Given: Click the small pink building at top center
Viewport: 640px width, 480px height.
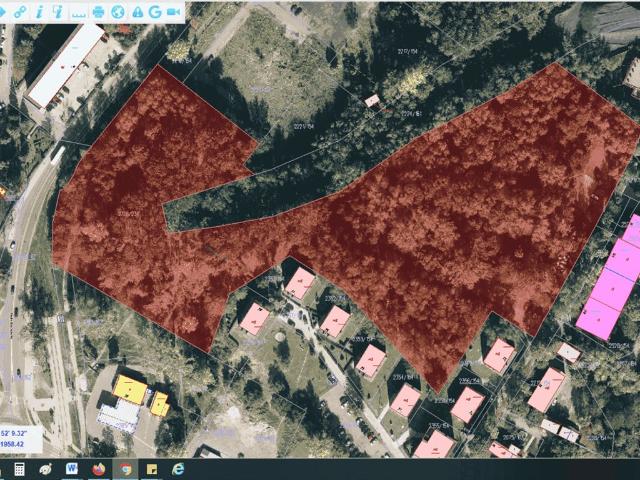Looking at the screenshot, I should coord(373,100).
